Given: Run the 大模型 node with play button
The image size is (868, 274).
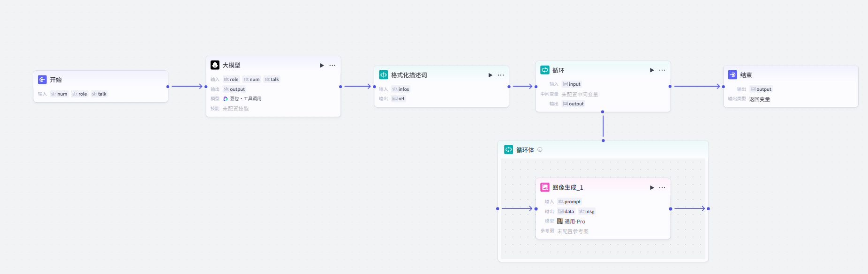Looking at the screenshot, I should pyautogui.click(x=322, y=66).
